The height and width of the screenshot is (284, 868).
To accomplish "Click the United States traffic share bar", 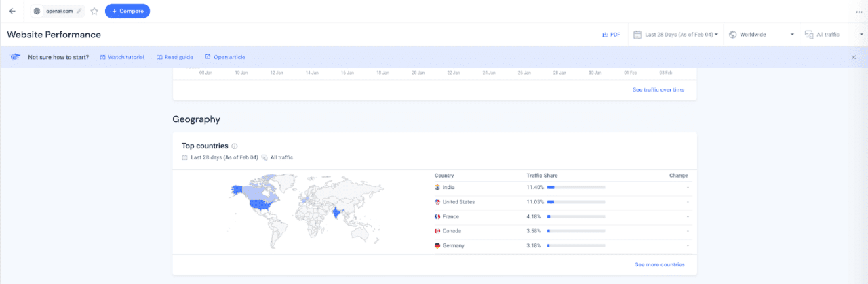I will coord(576,202).
